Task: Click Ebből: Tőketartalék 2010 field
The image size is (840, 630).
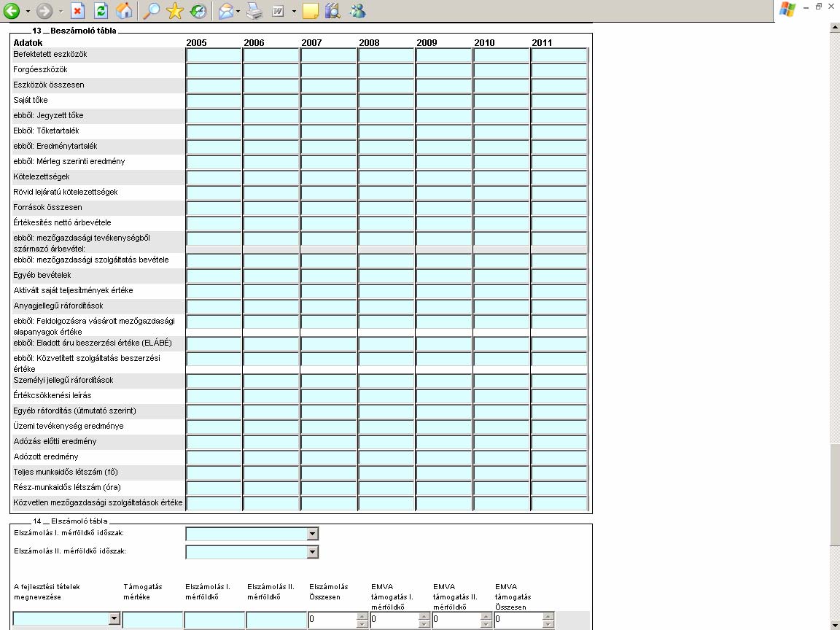Action: click(x=502, y=131)
